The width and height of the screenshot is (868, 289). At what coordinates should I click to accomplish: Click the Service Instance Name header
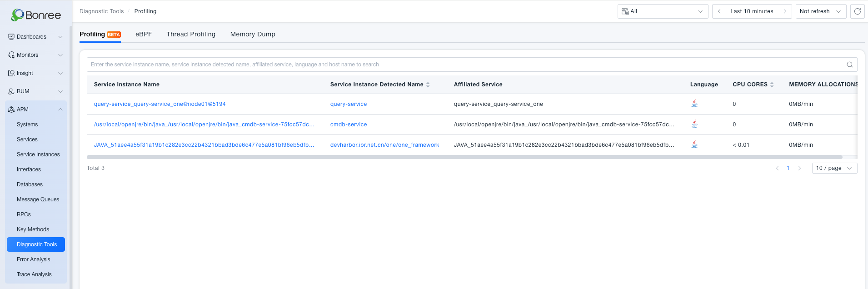[126, 85]
